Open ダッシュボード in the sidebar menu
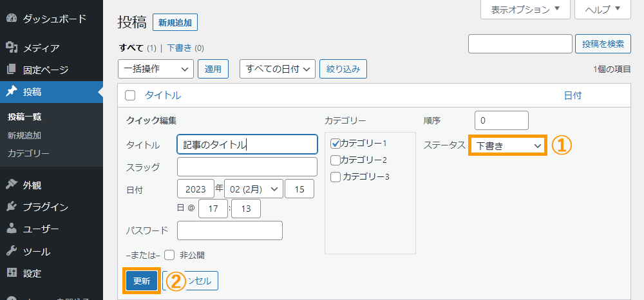The image size is (644, 300). pos(55,19)
